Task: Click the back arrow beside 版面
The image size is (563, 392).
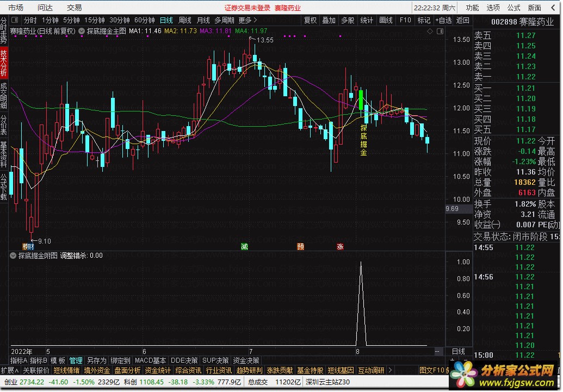Action: [553, 8]
